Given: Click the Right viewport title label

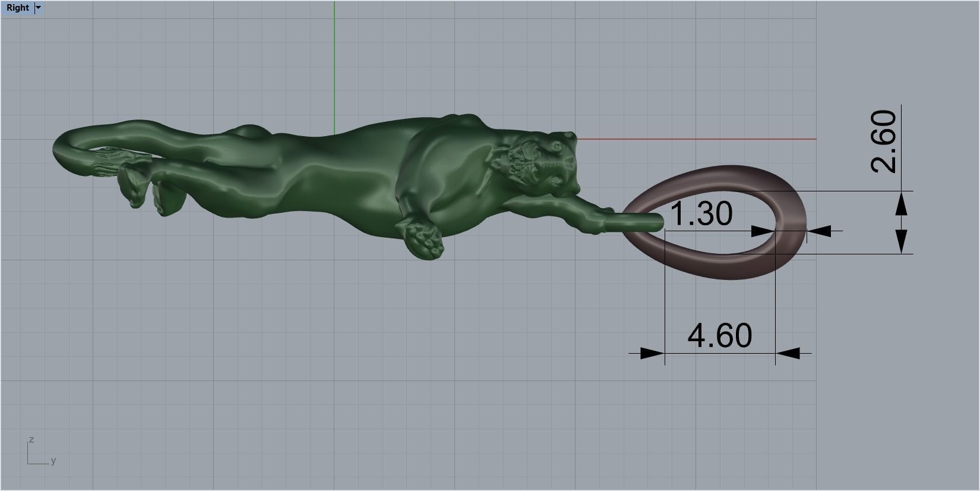Looking at the screenshot, I should 17,8.
